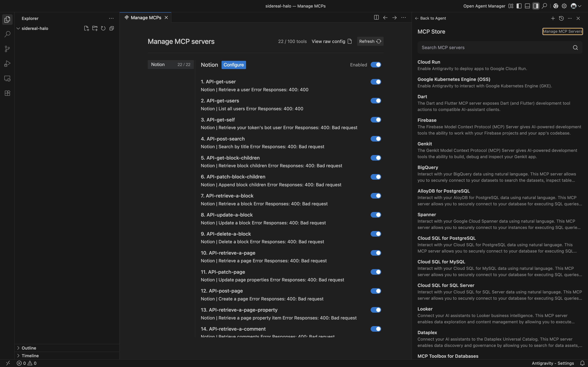Viewport: 588px width, 367px height.
Task: Collapse all folders in Explorer
Action: click(112, 28)
